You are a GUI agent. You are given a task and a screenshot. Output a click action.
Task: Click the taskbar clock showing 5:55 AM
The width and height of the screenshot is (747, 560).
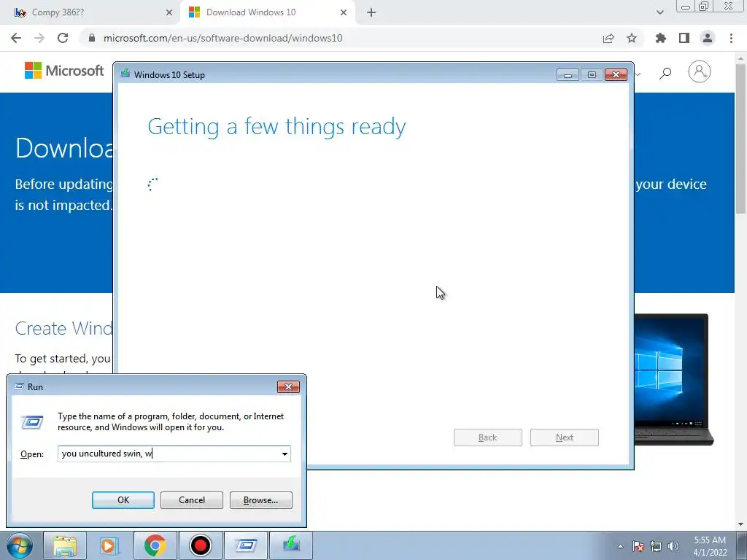pyautogui.click(x=710, y=546)
